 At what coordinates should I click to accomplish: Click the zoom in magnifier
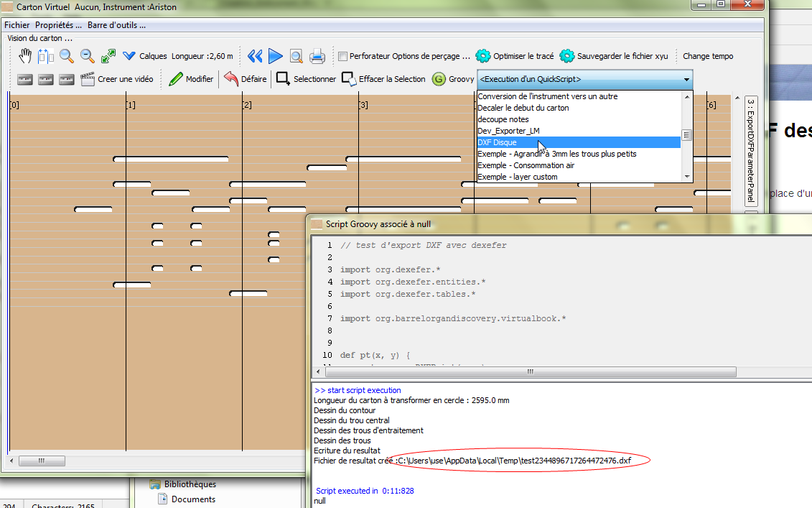[x=67, y=56]
